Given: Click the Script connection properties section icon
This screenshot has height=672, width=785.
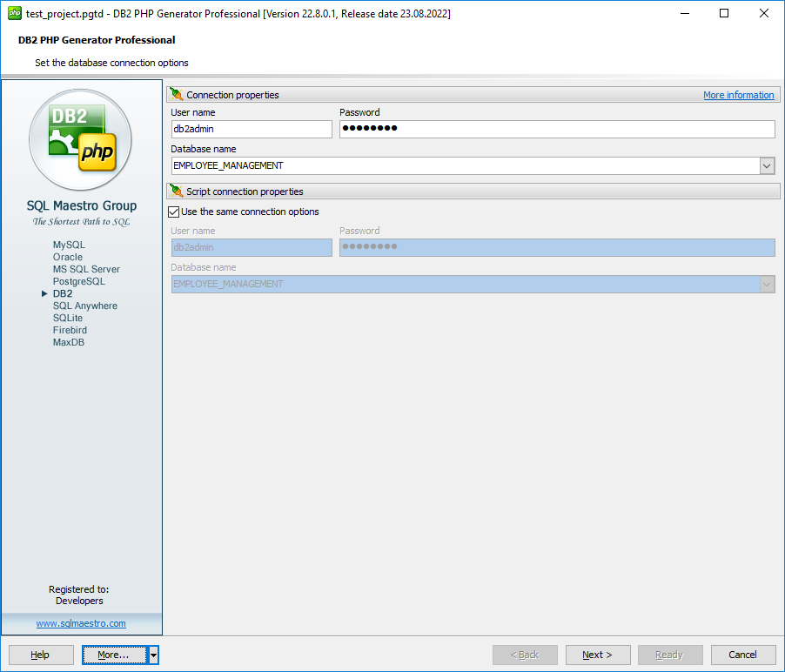Looking at the screenshot, I should 174,191.
